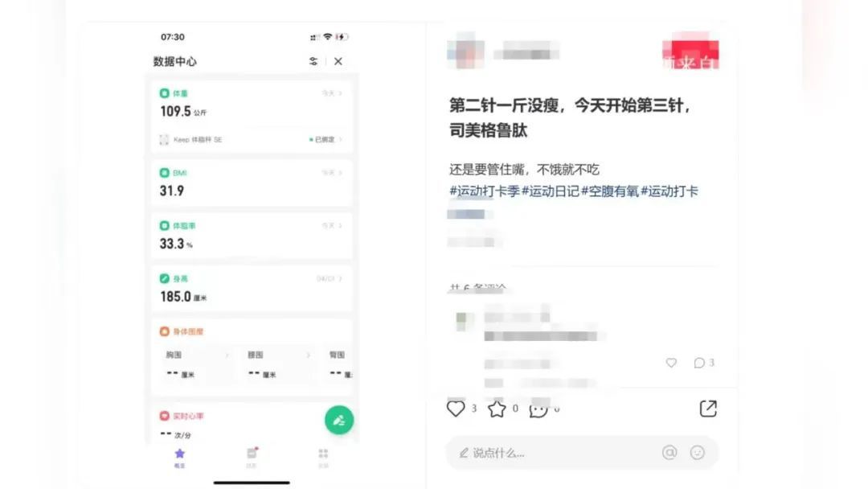Image resolution: width=868 pixels, height=489 pixels.
Task: Mention someone with the @ icon
Action: click(x=669, y=453)
